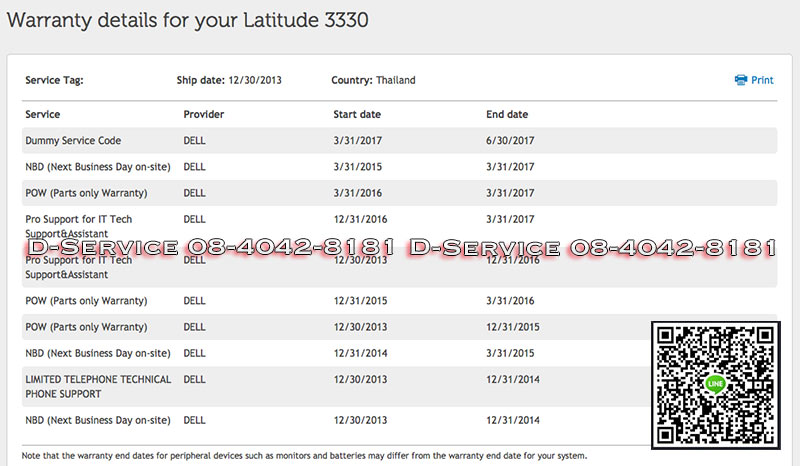The height and width of the screenshot is (466, 800).
Task: Select the 'Warranty details for your Latitude 3330' heading
Action: (x=187, y=20)
